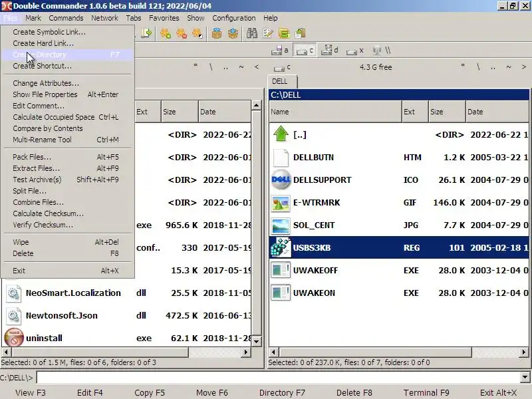Open the Favorites menu
Screen dimensions: 532x399
(x=164, y=18)
